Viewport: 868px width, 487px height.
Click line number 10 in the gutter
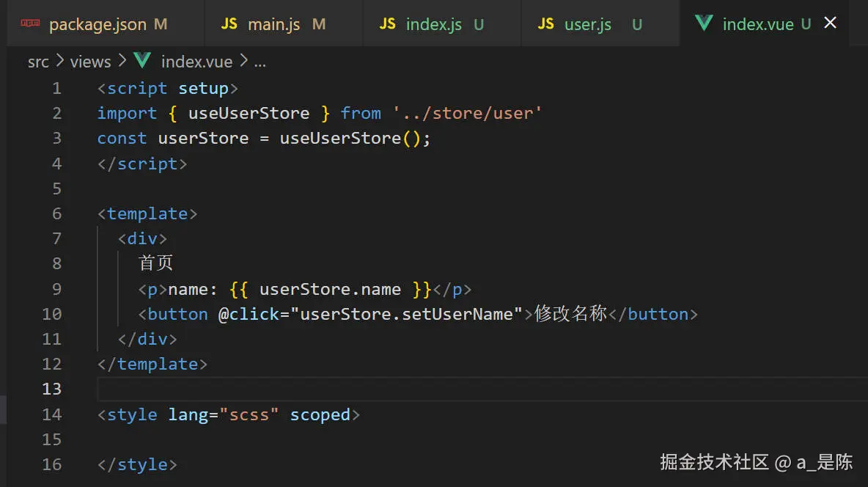click(x=51, y=314)
